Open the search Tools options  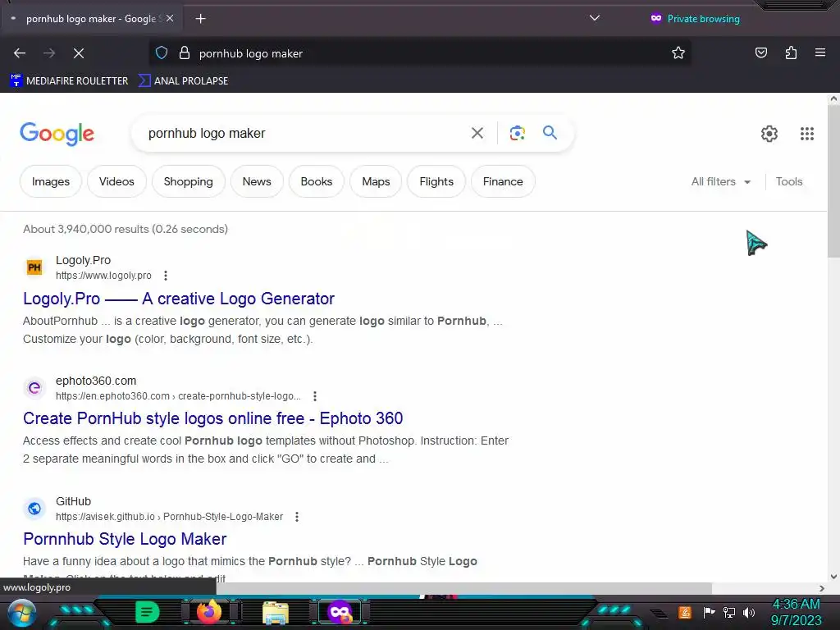789,181
